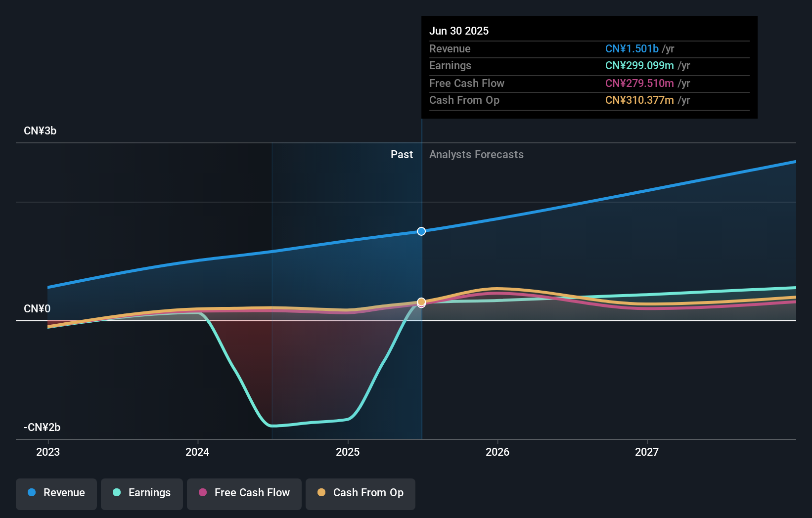Click the blue Revenue legend dot
Image resolution: width=812 pixels, height=518 pixels.
[31, 493]
